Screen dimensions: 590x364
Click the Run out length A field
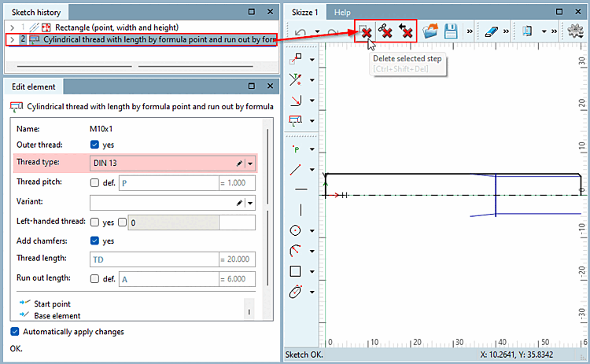pos(169,279)
